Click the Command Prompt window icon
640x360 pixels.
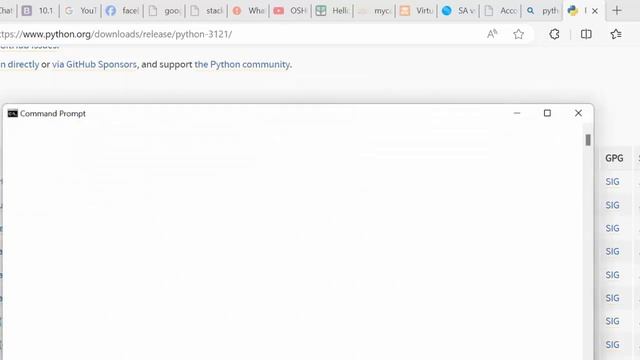(x=13, y=113)
